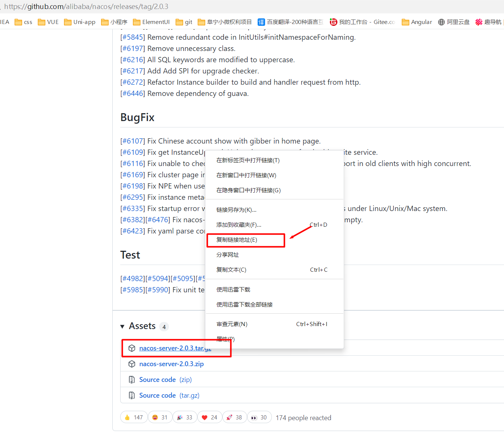Choose 在新标签页中打开链接(T) from the menu
The width and height of the screenshot is (504, 443).
click(274, 160)
